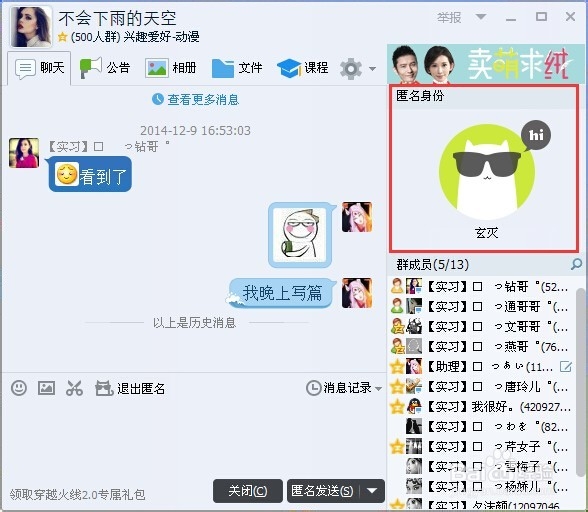The width and height of the screenshot is (588, 512).
Task: Expand the 消息记录 dropdown arrow
Action: pos(378,389)
